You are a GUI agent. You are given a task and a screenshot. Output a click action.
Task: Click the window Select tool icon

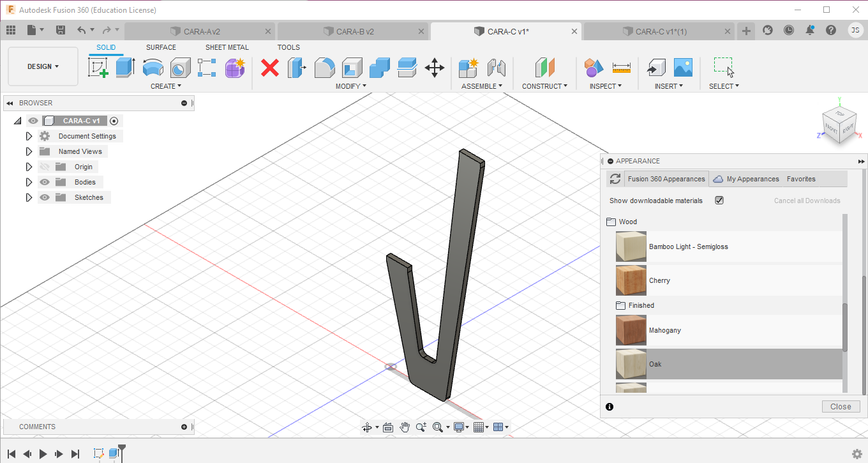pyautogui.click(x=723, y=67)
